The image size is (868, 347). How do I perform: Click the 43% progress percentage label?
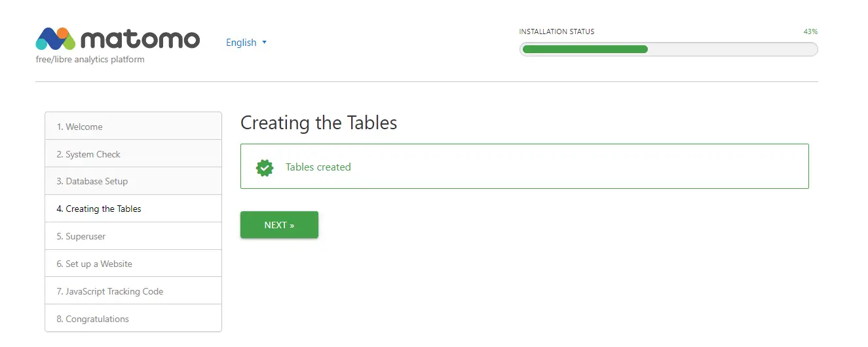point(810,31)
